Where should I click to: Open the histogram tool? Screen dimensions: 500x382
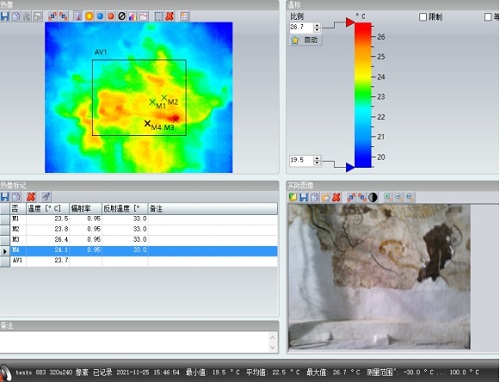click(x=133, y=16)
